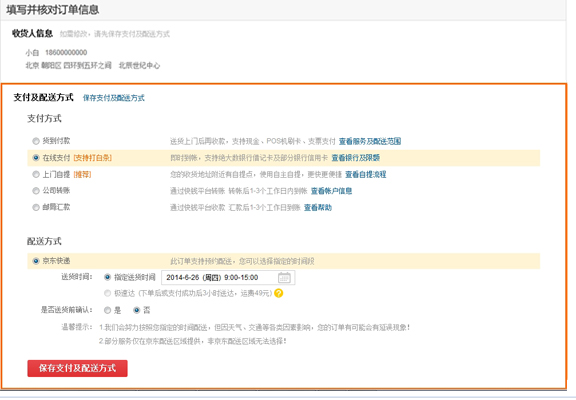Select 极速达 delivery radio option
Image resolution: width=576 pixels, height=400 pixels.
click(107, 293)
